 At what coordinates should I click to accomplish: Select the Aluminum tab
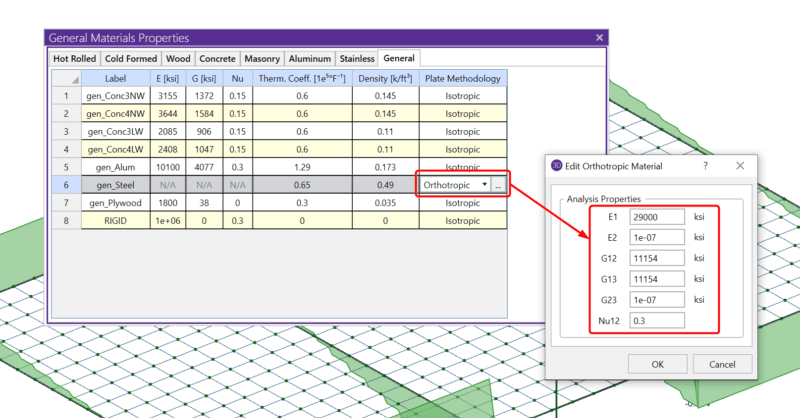[x=309, y=59]
